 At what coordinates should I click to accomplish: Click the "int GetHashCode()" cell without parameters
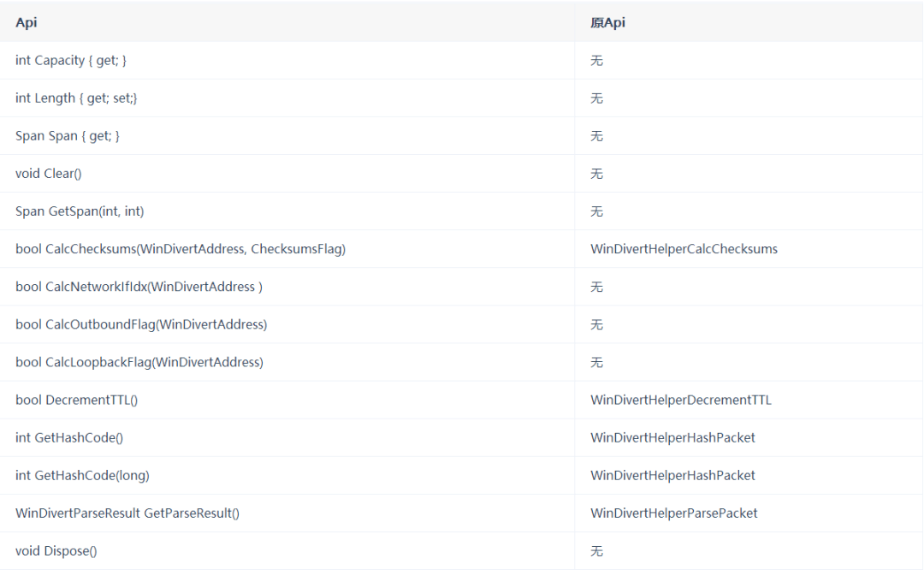tap(69, 437)
